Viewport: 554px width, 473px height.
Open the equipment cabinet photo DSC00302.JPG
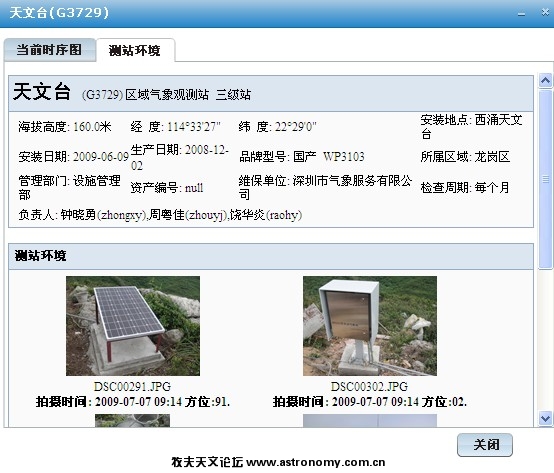click(x=370, y=326)
